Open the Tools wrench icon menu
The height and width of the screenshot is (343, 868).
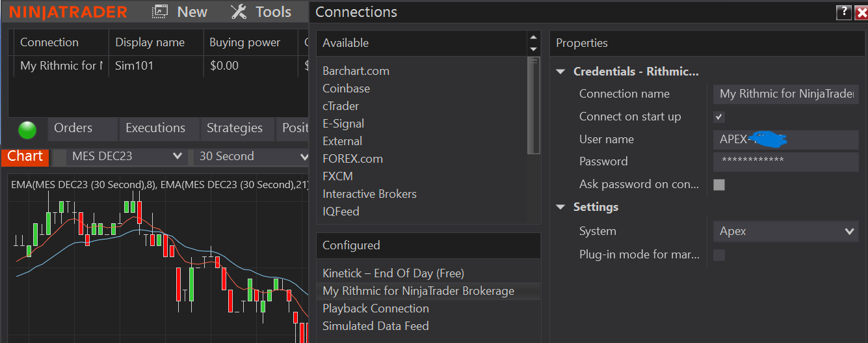[x=239, y=12]
